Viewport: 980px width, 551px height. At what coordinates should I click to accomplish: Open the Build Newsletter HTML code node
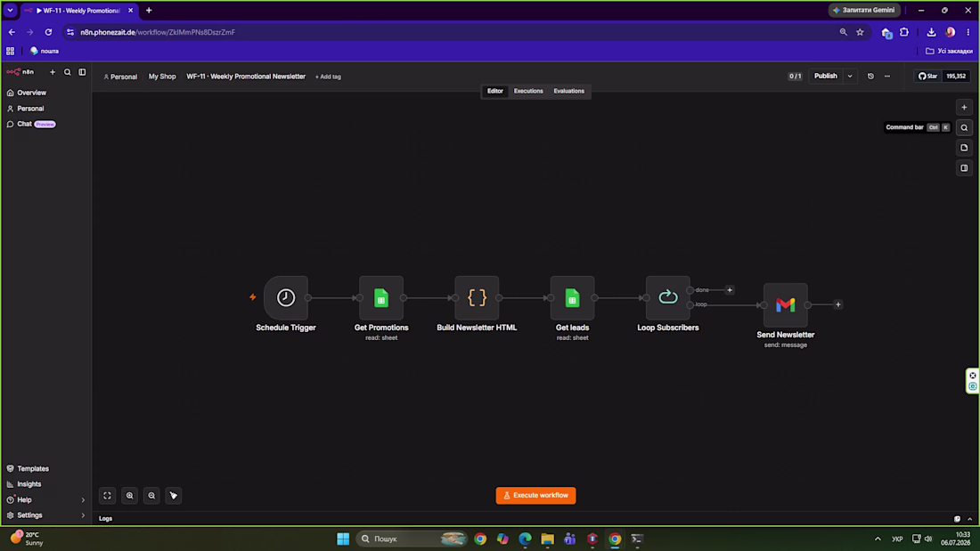click(477, 297)
